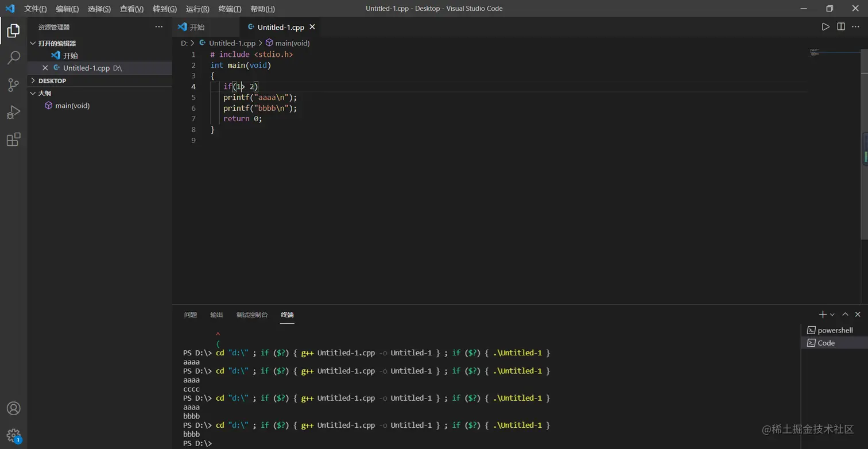The height and width of the screenshot is (449, 868).
Task: Click the Accounts icon
Action: pyautogui.click(x=13, y=408)
